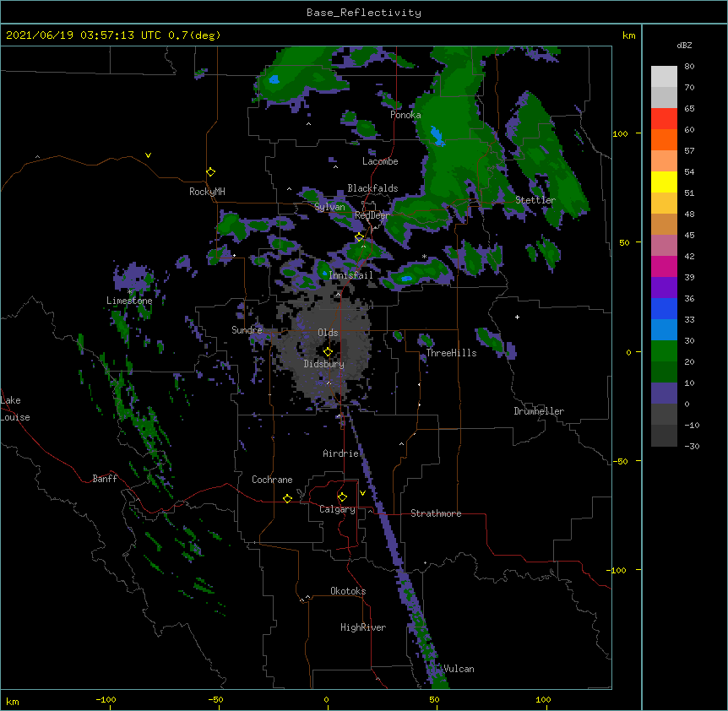This screenshot has height=711, width=728.
Task: Click the yellow V marker east of Calgary
Action: 362,493
